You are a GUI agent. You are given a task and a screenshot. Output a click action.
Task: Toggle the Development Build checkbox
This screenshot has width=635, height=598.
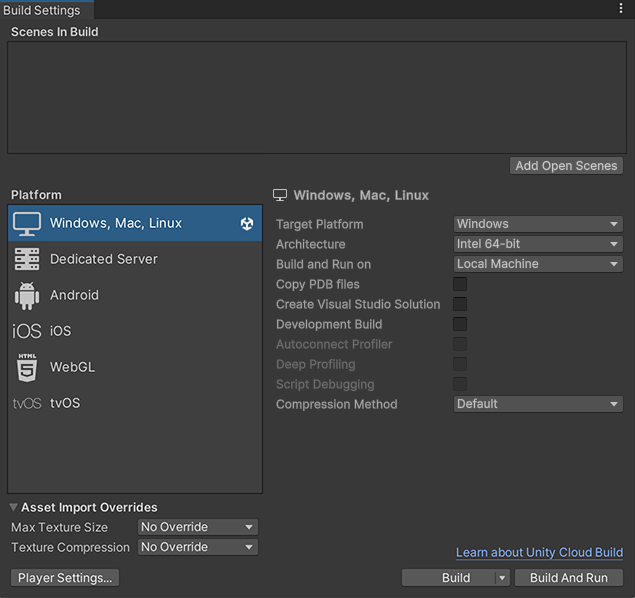pos(460,324)
